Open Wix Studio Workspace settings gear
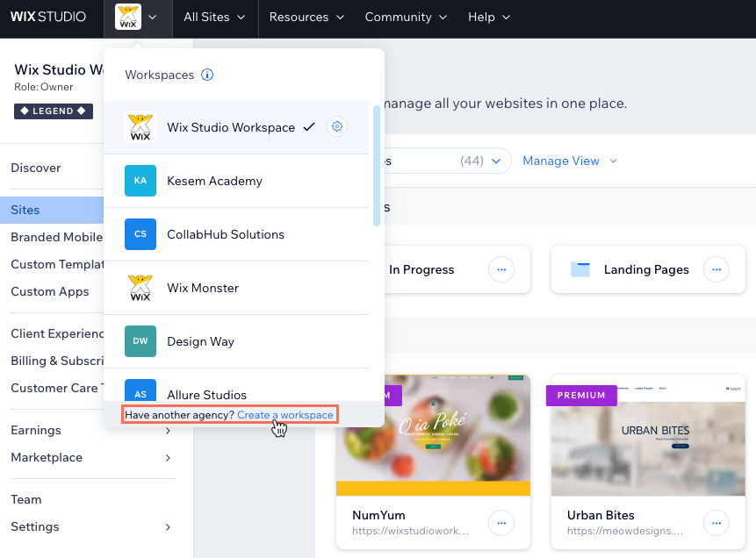This screenshot has height=558, width=756. [x=337, y=126]
